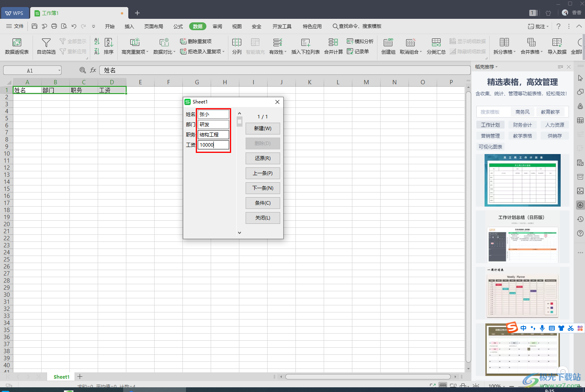Open the PivotTable (数据透视表) tool
Viewport: 585px width, 392px height.
[x=16, y=46]
